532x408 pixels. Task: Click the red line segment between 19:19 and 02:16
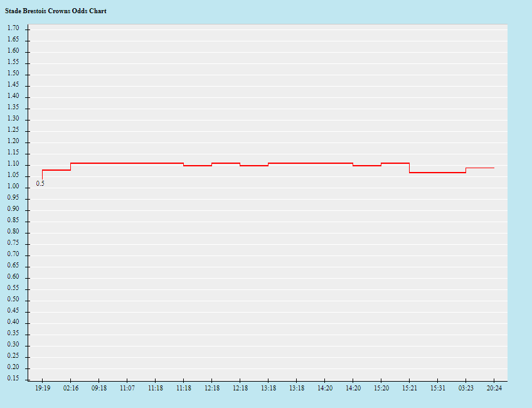click(x=56, y=170)
